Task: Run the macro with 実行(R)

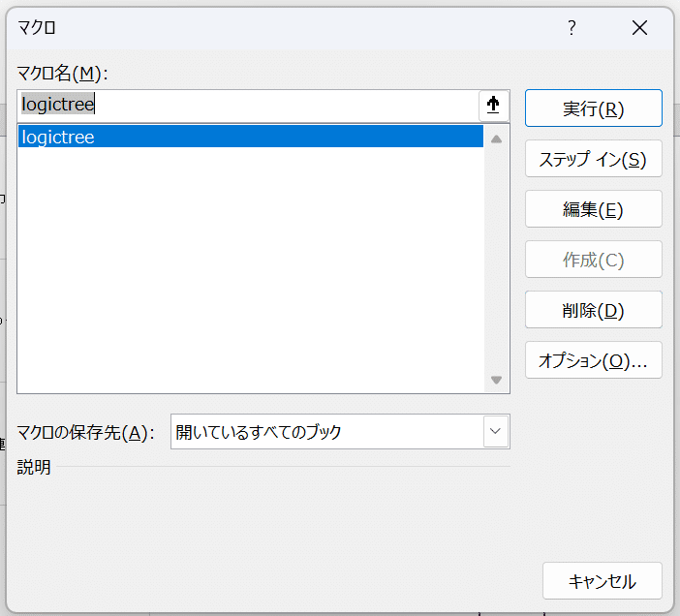Action: pyautogui.click(x=593, y=108)
